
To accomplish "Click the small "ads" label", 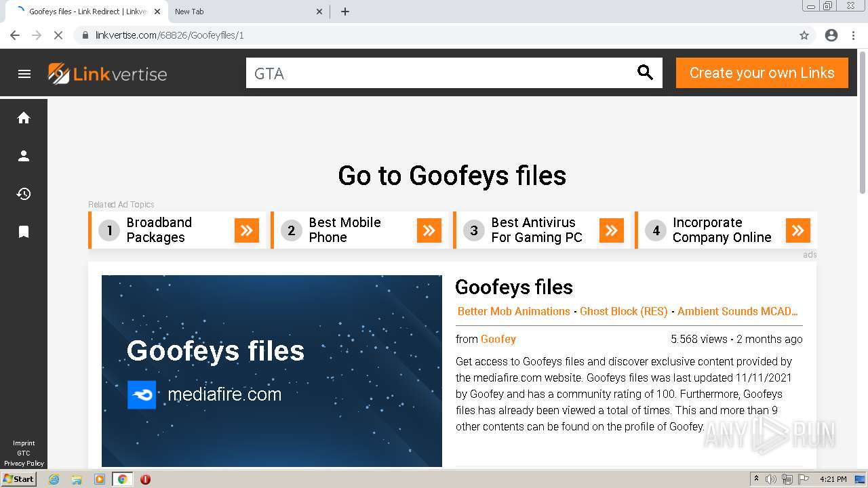I will [x=810, y=255].
